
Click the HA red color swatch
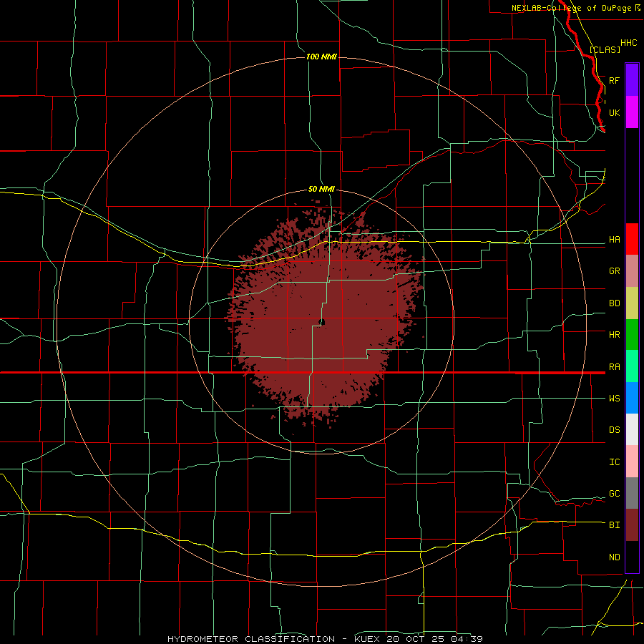point(632,239)
